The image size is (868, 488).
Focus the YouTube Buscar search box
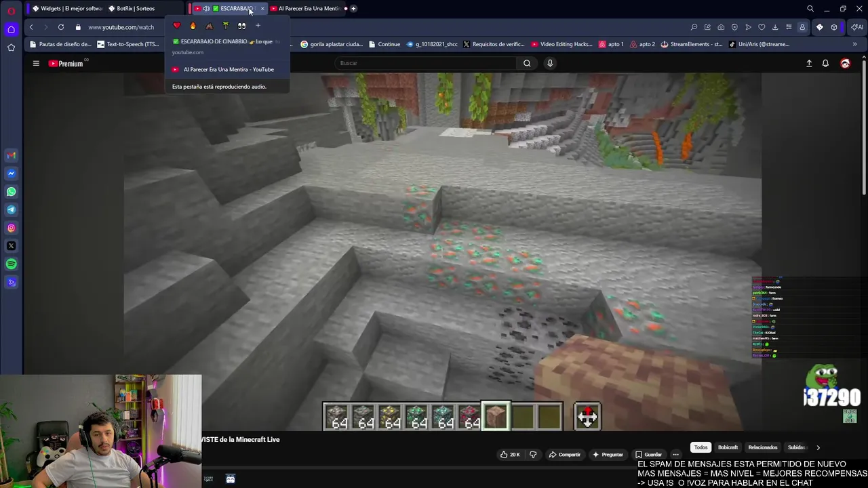(426, 63)
